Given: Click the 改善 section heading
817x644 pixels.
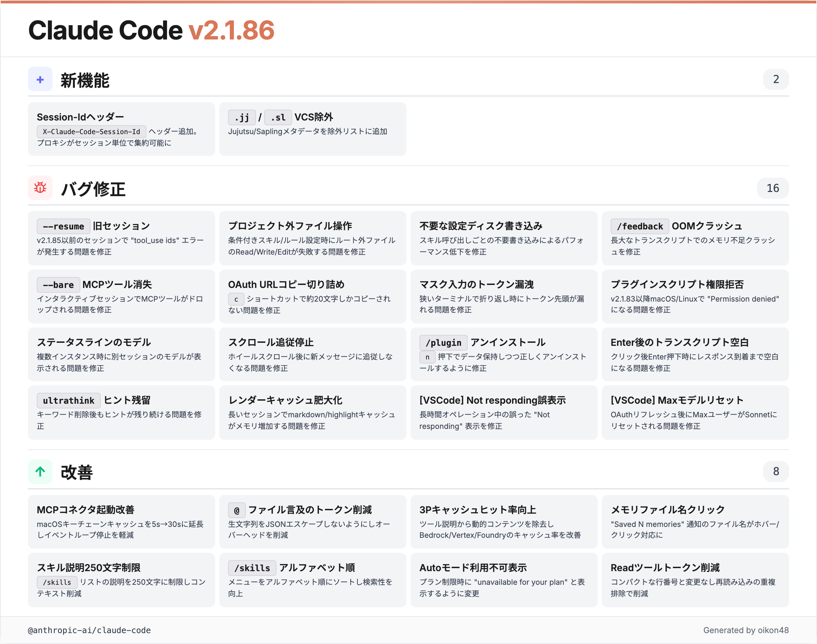Looking at the screenshot, I should (77, 472).
